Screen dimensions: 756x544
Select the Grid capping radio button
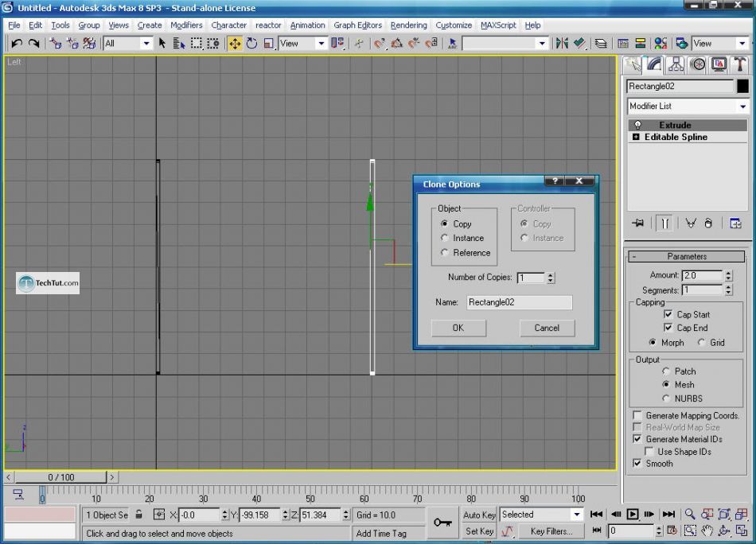702,342
